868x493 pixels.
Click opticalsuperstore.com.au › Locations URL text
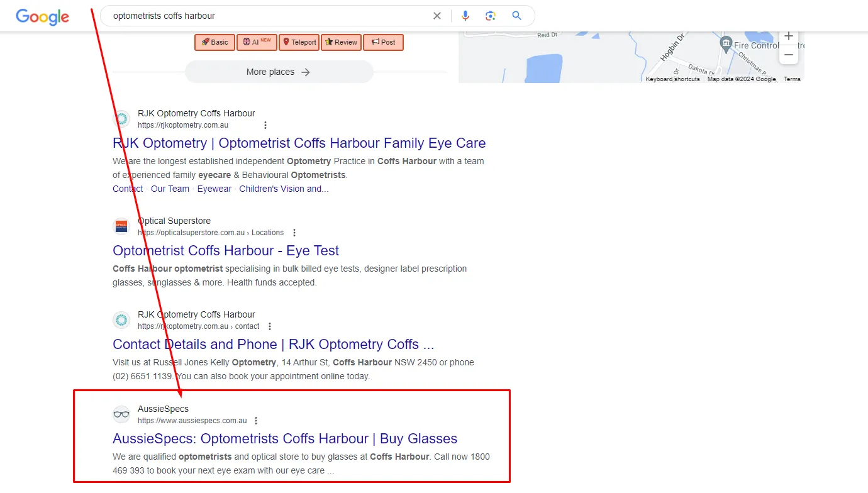pyautogui.click(x=211, y=233)
